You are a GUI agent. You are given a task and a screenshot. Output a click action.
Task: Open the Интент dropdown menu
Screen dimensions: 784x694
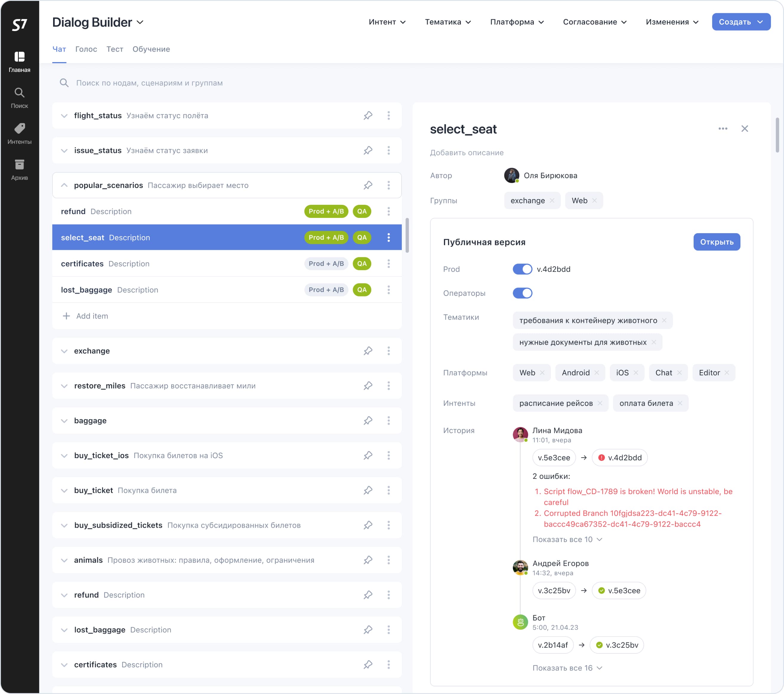tap(387, 22)
